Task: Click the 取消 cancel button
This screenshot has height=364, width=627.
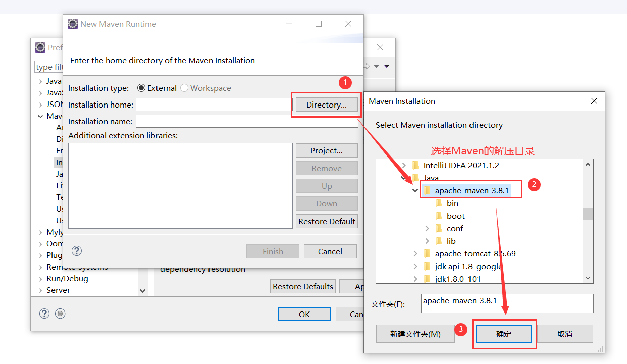Action: click(565, 334)
